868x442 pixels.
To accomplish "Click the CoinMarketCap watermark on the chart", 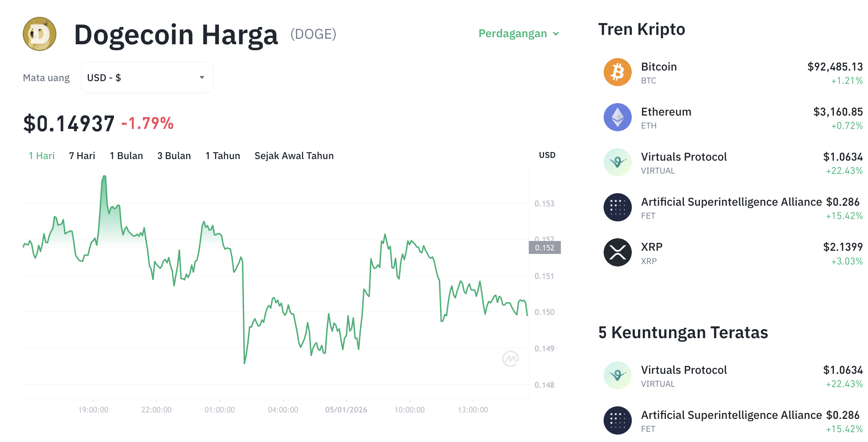I will tap(510, 359).
